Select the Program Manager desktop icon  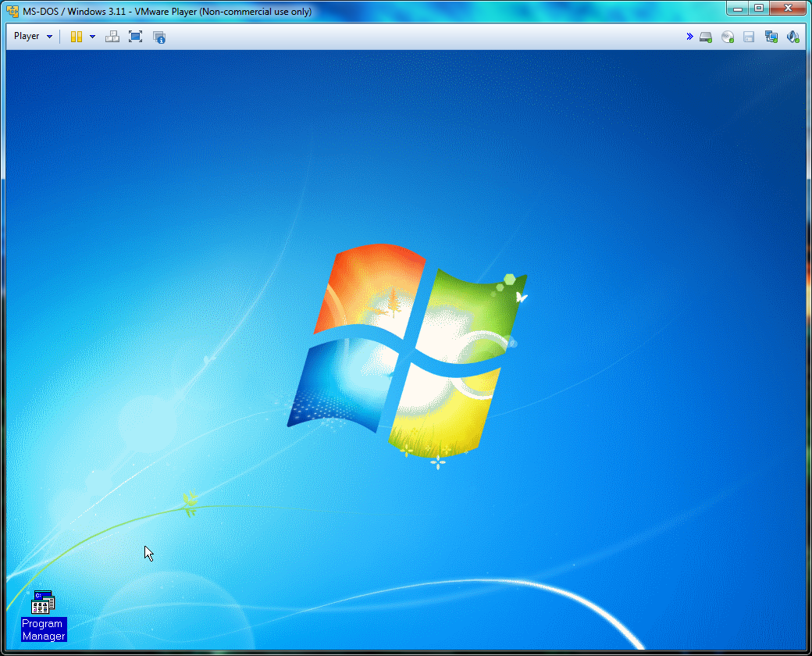(43, 603)
